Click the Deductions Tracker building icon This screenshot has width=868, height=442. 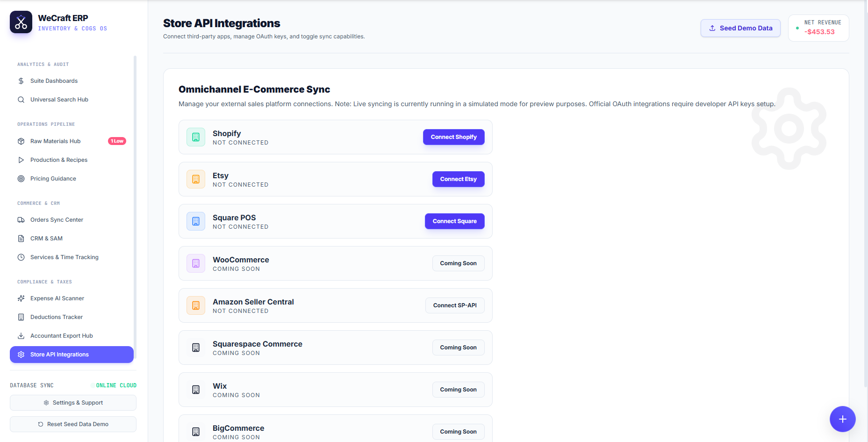point(21,317)
